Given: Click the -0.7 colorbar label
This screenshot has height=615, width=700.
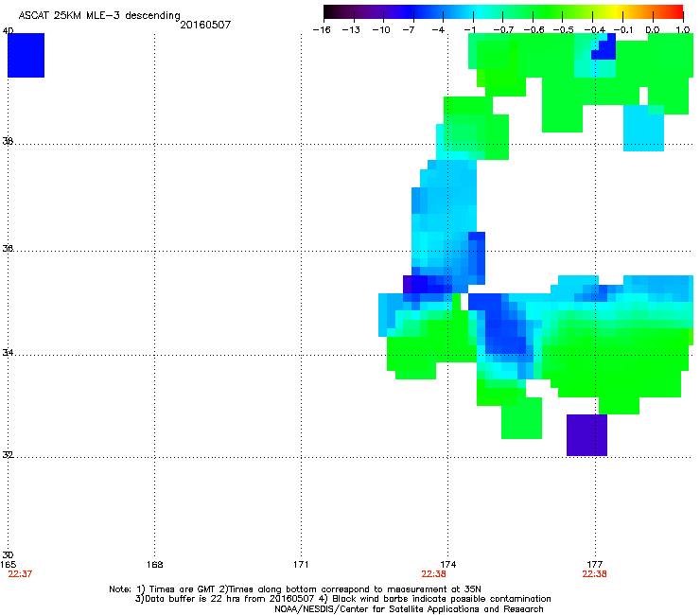Looking at the screenshot, I should click(503, 30).
